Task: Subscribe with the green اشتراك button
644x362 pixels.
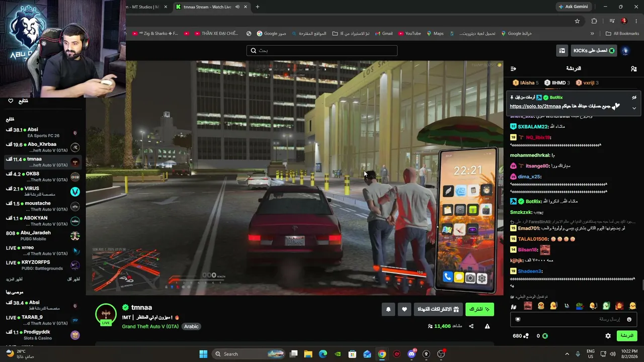Action: pyautogui.click(x=479, y=309)
